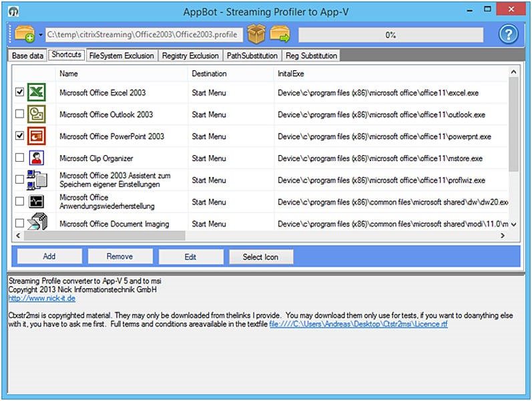Check the Office Document Imaging checkbox
The image size is (532, 401).
click(x=19, y=223)
